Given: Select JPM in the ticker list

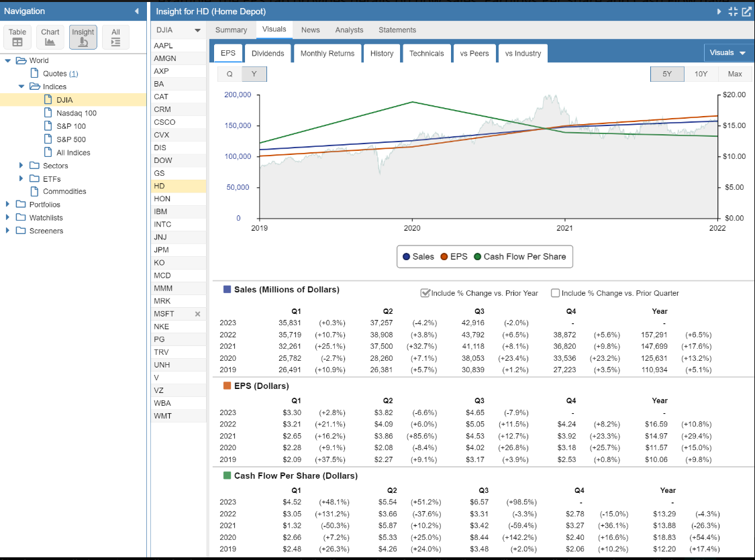Looking at the screenshot, I should click(179, 249).
